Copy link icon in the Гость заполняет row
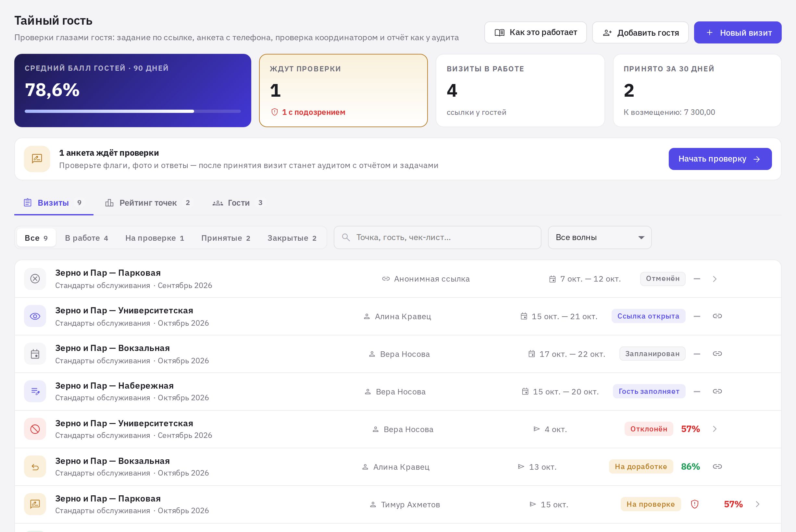The height and width of the screenshot is (532, 796). pos(717,391)
